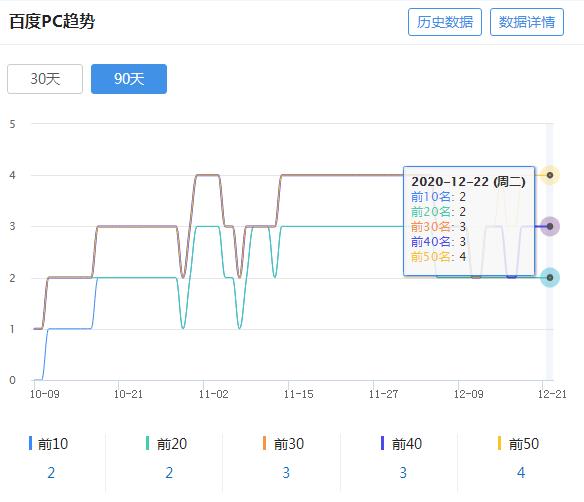Viewport: 584px width, 502px height.
Task: Click the 10-09 x-axis date label
Action: coord(45,394)
